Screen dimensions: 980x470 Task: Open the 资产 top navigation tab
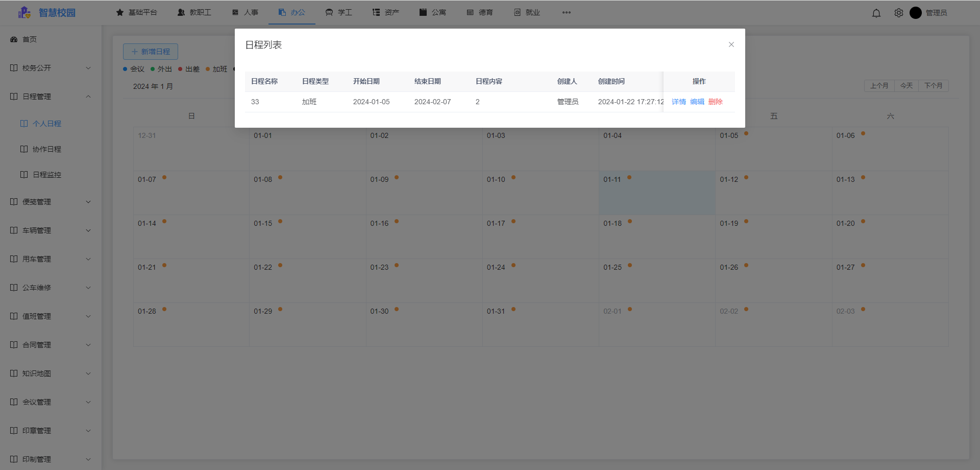(386, 13)
